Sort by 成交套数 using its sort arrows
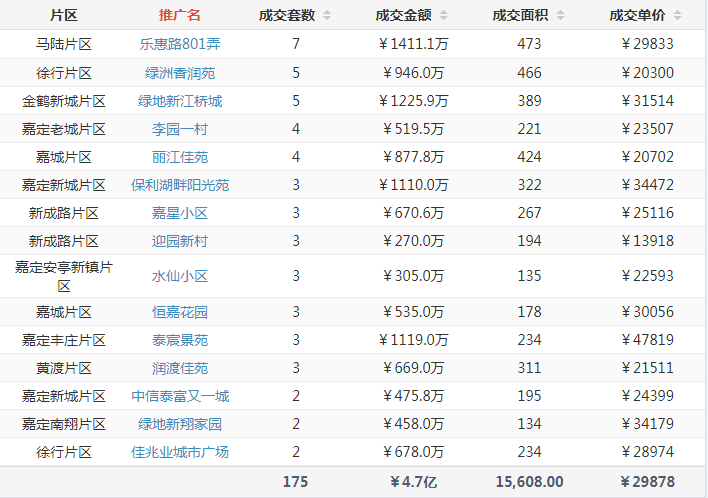This screenshot has width=708, height=498. tap(327, 15)
